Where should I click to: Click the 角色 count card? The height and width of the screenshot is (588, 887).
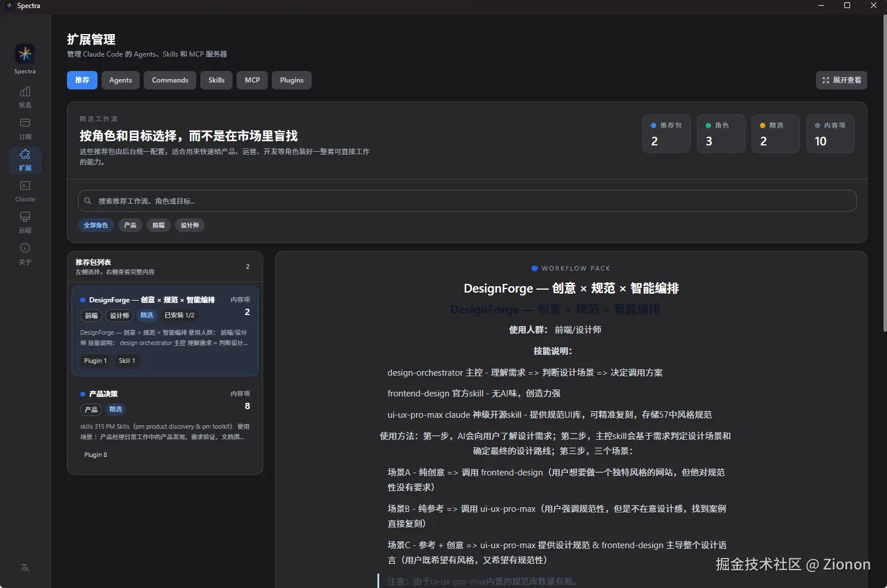click(x=721, y=133)
